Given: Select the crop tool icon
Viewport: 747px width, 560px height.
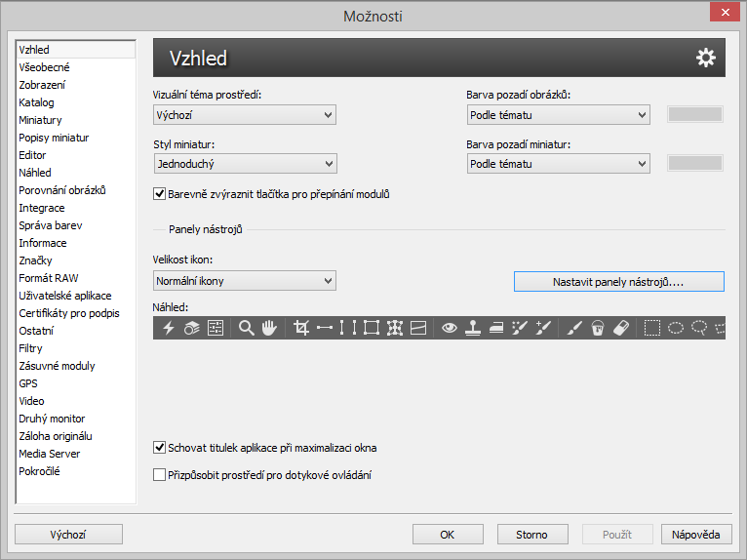Looking at the screenshot, I should (x=301, y=329).
